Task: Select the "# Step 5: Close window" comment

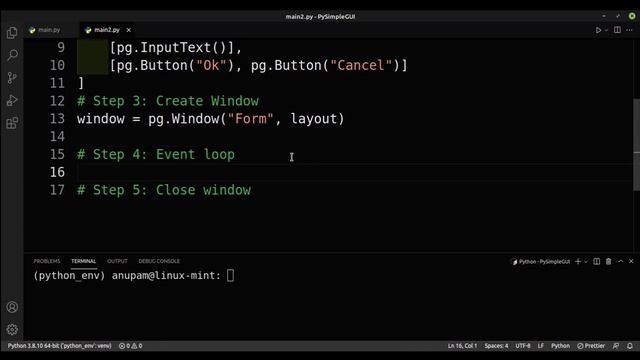Action: coord(164,190)
